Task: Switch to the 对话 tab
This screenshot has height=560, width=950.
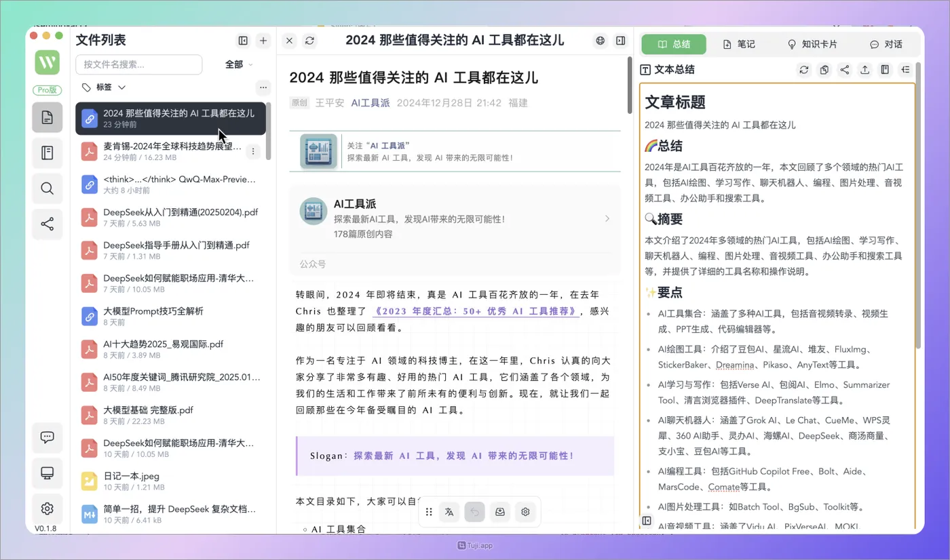Action: 886,44
